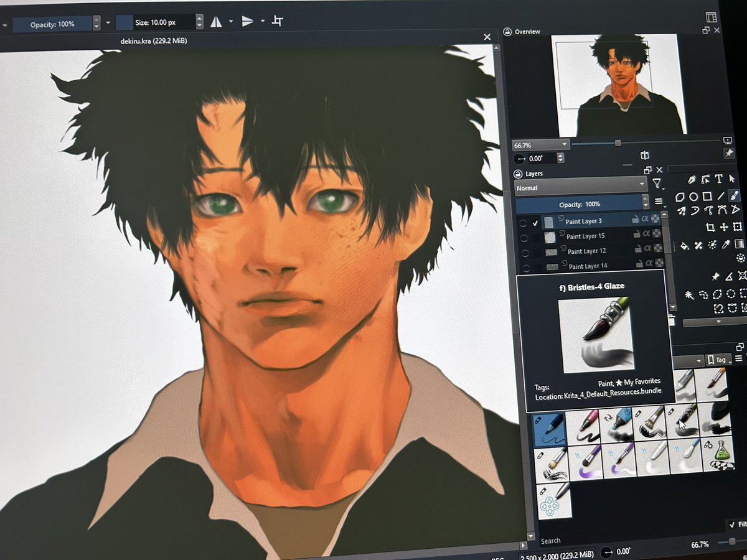Select the Smart Patch tool
This screenshot has width=747, height=560.
(x=698, y=245)
